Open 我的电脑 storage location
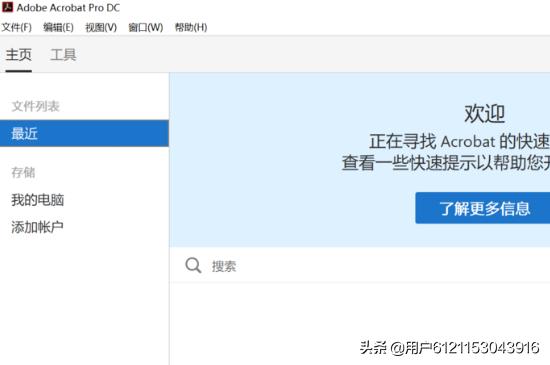 [x=38, y=200]
